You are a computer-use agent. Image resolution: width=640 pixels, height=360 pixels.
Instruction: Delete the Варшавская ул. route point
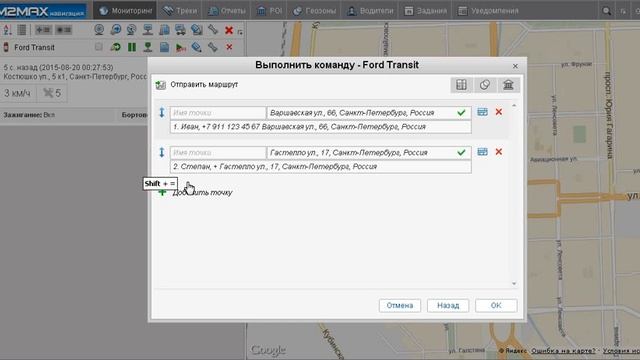(x=499, y=112)
